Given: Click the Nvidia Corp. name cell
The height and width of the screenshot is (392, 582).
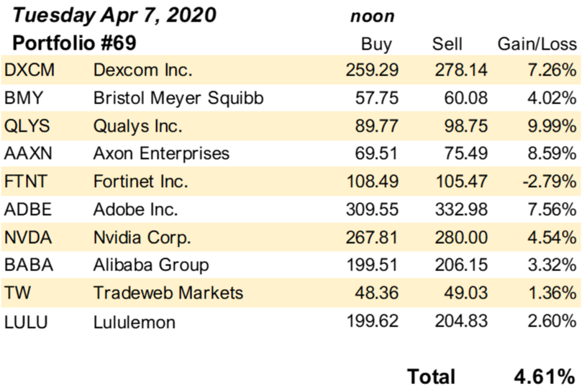Looking at the screenshot, I should [x=142, y=237].
